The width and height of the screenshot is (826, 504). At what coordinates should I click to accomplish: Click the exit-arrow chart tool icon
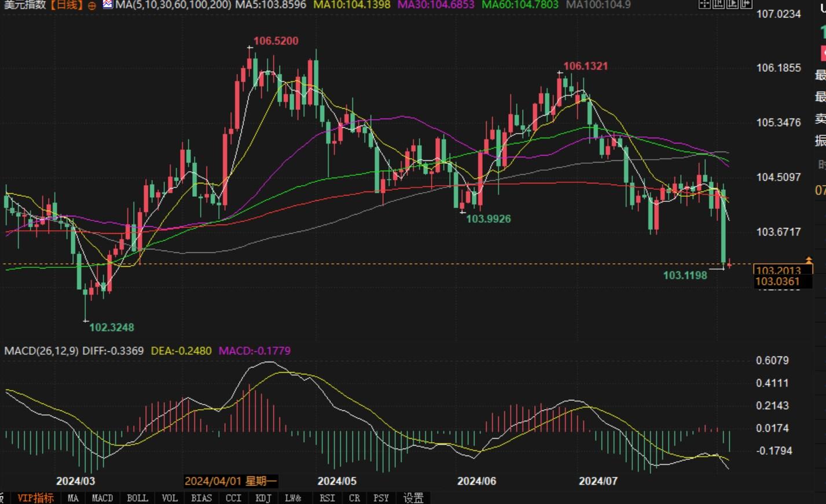point(746,5)
